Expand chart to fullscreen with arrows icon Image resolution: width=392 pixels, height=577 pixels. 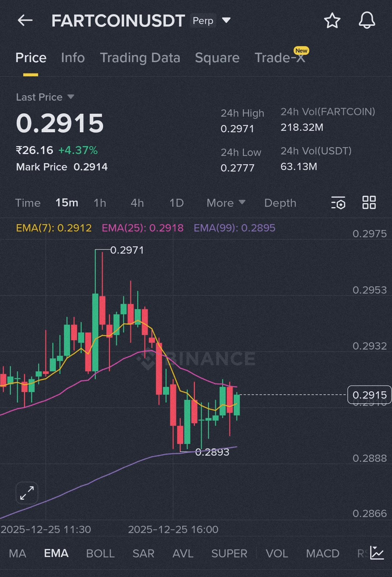tap(27, 493)
